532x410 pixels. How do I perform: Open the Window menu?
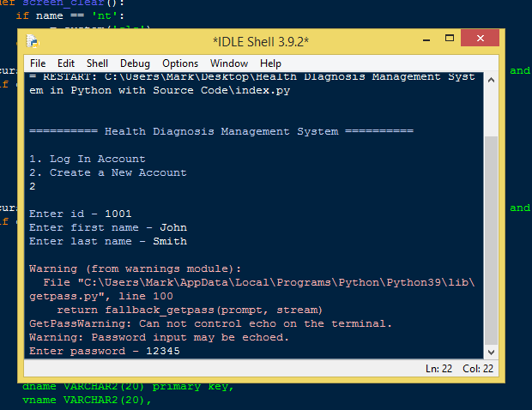click(229, 63)
